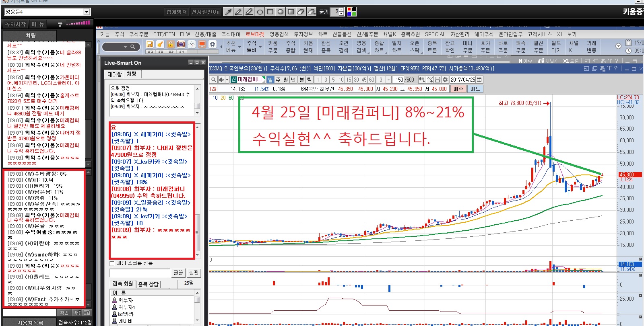
Task: Select 월 monthly chart period
Action: tap(286, 80)
